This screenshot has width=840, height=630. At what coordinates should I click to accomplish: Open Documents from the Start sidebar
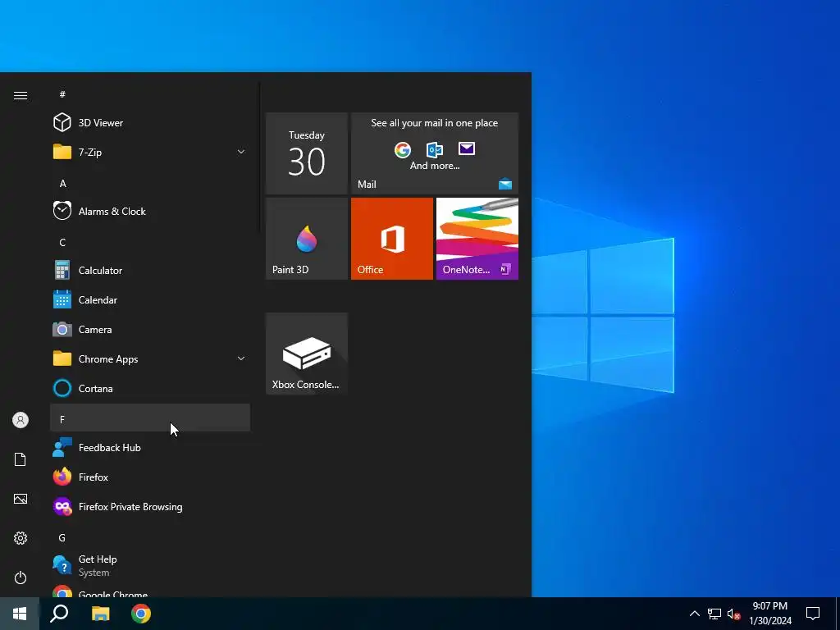[21, 459]
